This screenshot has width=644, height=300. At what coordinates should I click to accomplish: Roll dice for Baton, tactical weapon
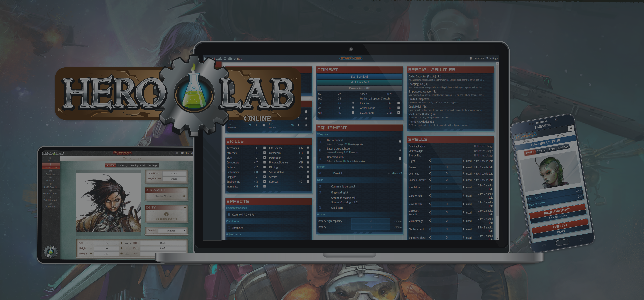(400, 142)
